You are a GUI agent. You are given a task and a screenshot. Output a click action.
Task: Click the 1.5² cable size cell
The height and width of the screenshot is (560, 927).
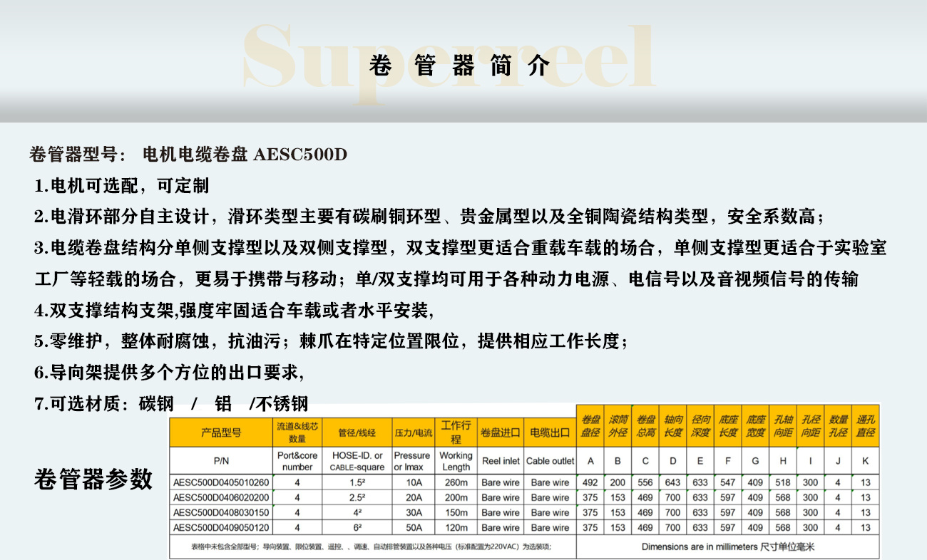click(x=357, y=482)
